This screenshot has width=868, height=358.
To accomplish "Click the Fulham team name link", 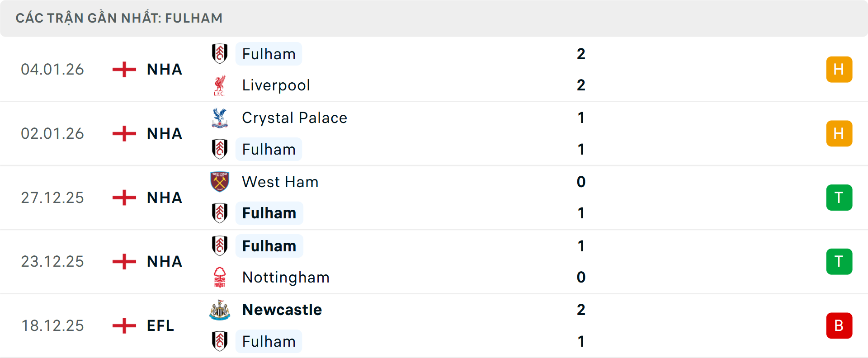I will [269, 54].
